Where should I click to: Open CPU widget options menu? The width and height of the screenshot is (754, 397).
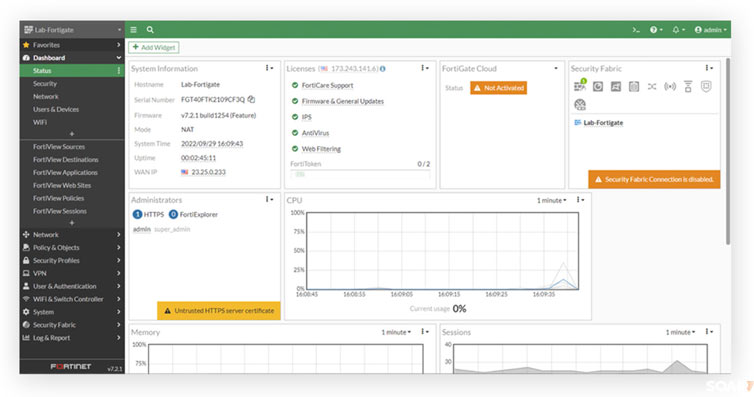pos(580,200)
